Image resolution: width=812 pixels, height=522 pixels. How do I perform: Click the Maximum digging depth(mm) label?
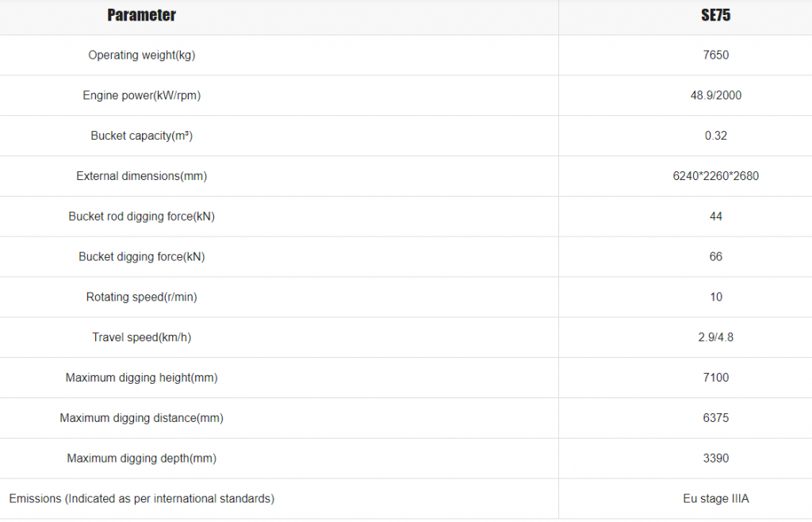[x=141, y=459]
